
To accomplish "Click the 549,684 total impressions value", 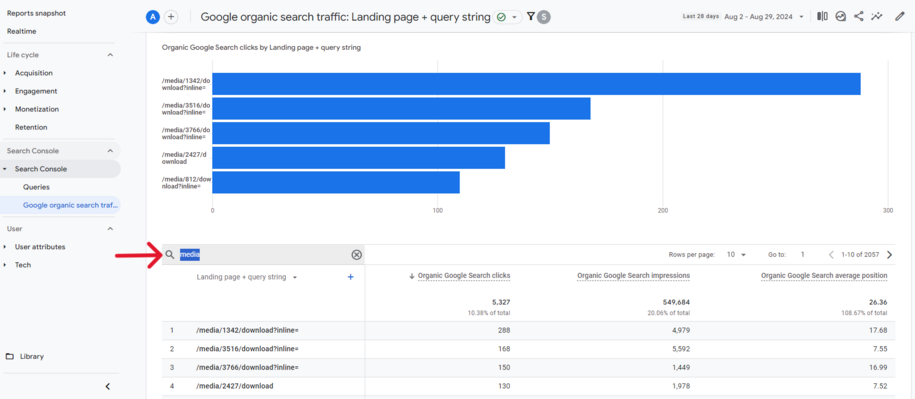I will click(676, 302).
